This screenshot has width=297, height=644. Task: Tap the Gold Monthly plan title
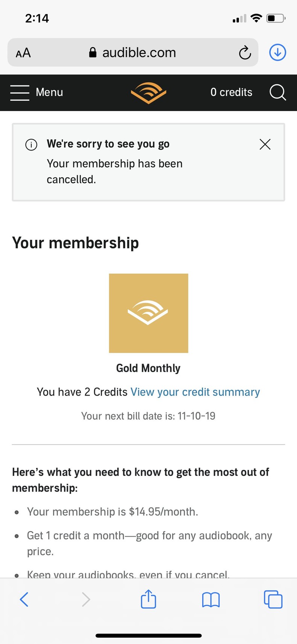tap(148, 368)
